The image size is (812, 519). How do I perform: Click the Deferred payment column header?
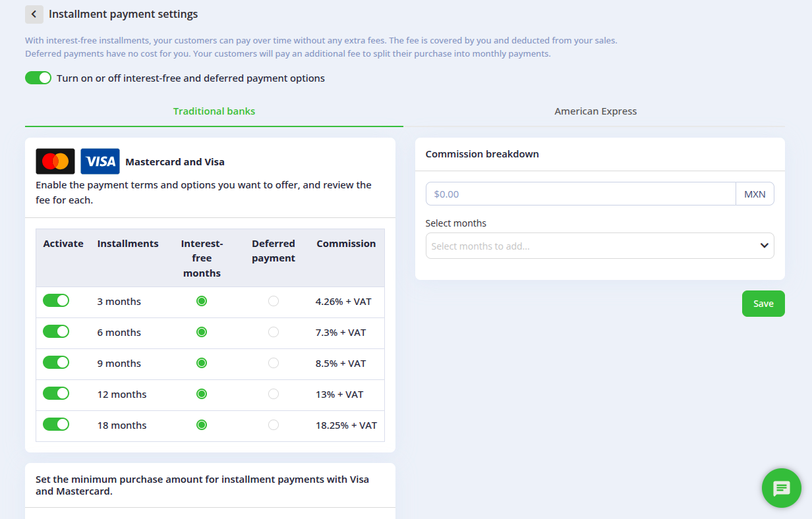(x=274, y=251)
